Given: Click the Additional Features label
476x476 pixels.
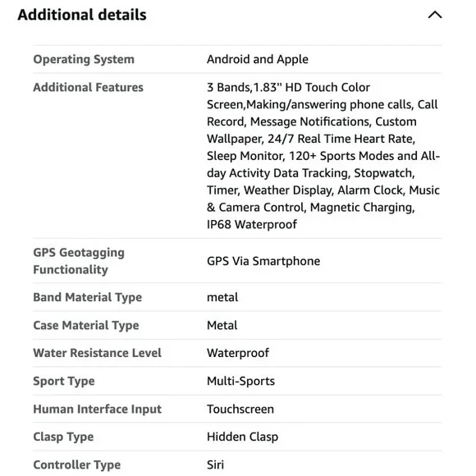Looking at the screenshot, I should tap(88, 88).
